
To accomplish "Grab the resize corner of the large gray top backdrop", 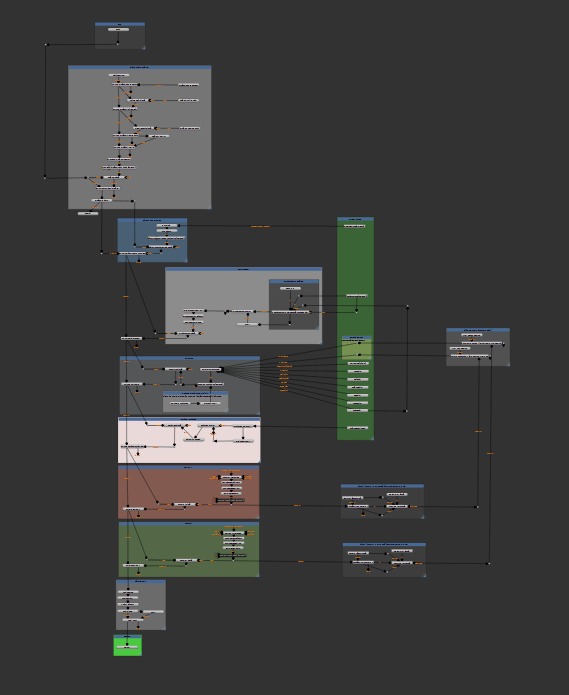I will click(209, 207).
